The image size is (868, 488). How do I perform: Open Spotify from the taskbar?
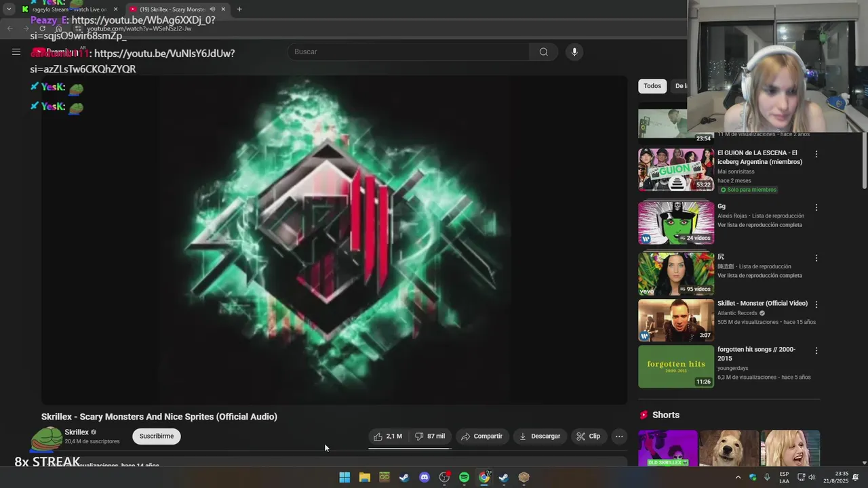click(464, 477)
